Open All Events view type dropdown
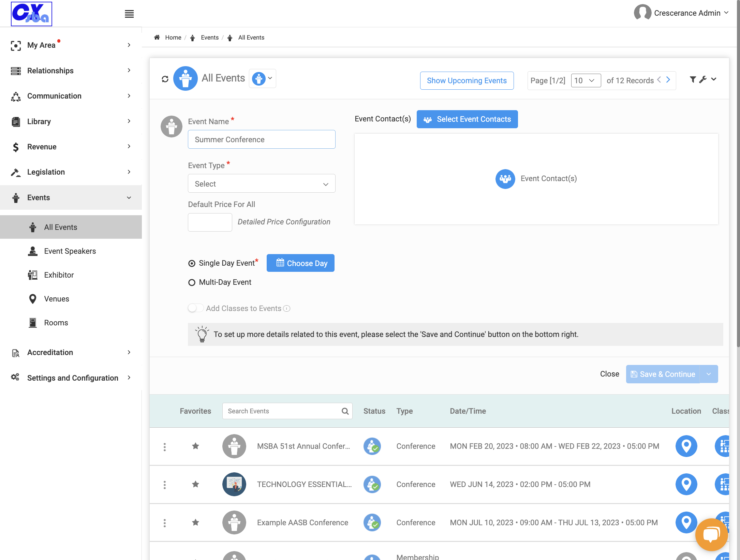Image resolution: width=740 pixels, height=560 pixels. click(x=262, y=79)
